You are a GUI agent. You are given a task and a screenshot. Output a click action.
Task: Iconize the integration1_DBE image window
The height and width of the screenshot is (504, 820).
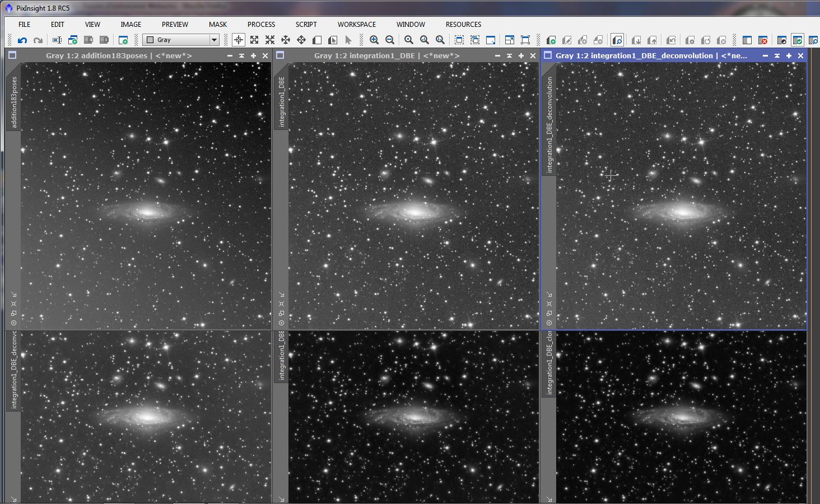[497, 56]
